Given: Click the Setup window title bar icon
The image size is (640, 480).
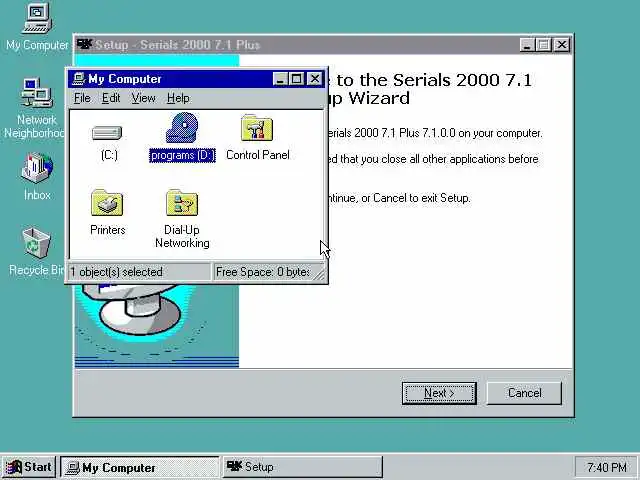Looking at the screenshot, I should click(x=85, y=44).
